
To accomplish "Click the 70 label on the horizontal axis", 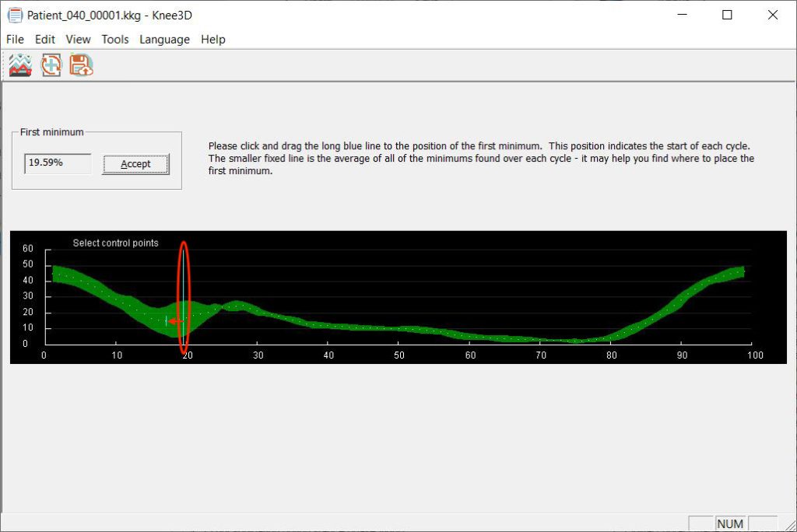I will tap(541, 355).
